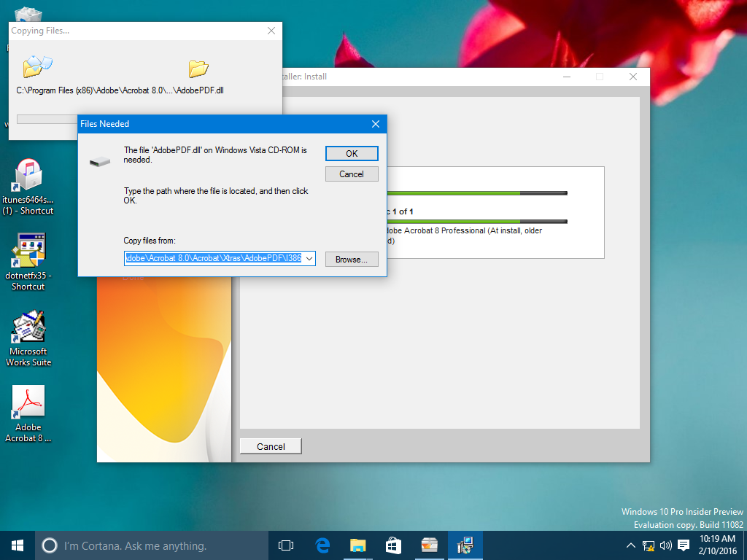Launch Microsoft Edge from the taskbar

click(322, 545)
